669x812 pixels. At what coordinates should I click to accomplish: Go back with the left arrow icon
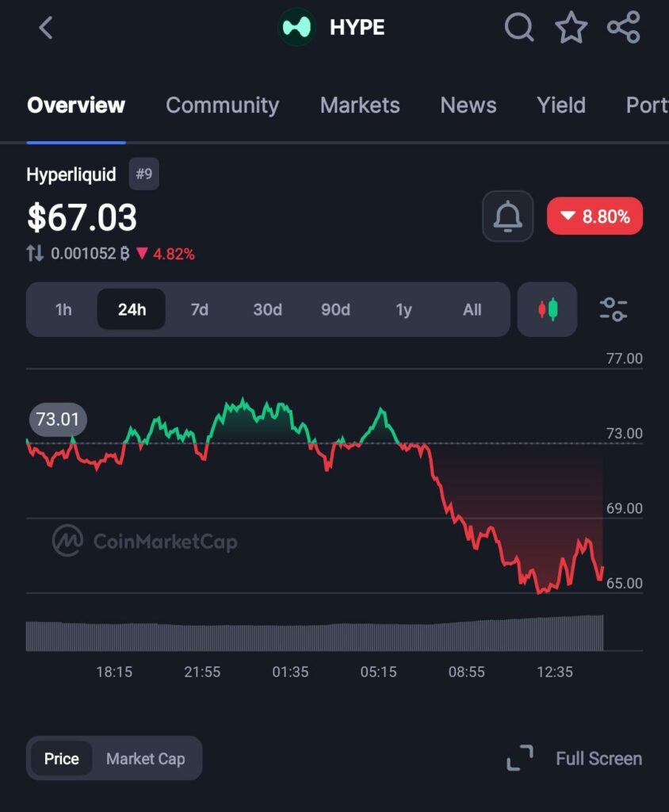pos(46,28)
